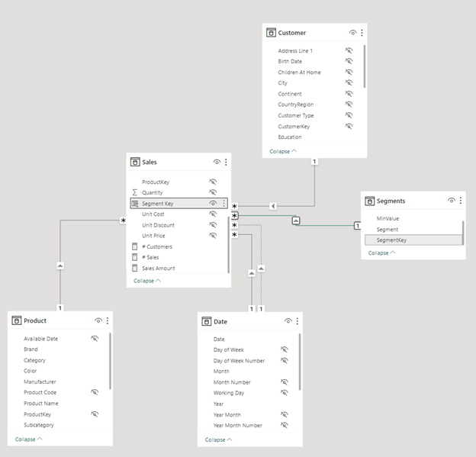Image resolution: width=476 pixels, height=457 pixels.
Task: Unhide the Address Line 1 column
Action: click(349, 50)
